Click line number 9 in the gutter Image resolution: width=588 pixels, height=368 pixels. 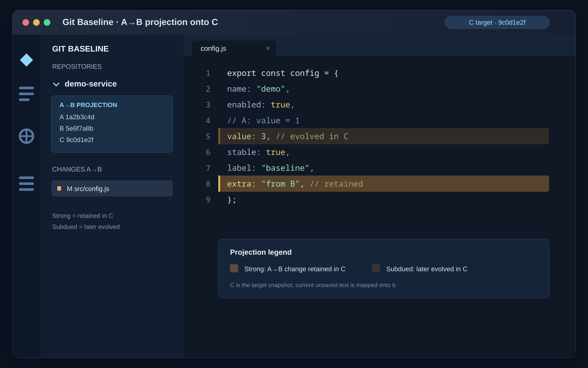coord(208,200)
